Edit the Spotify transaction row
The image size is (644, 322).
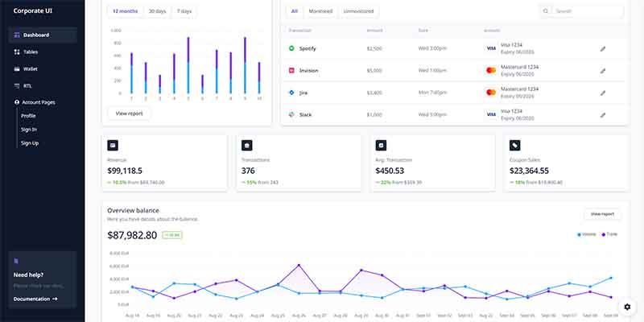coord(602,49)
